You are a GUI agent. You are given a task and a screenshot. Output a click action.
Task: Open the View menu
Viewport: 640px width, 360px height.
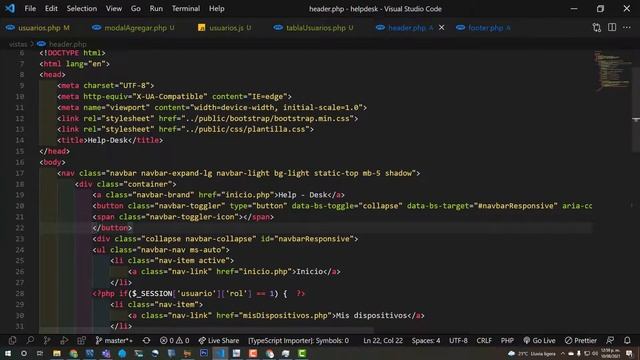tap(113, 9)
